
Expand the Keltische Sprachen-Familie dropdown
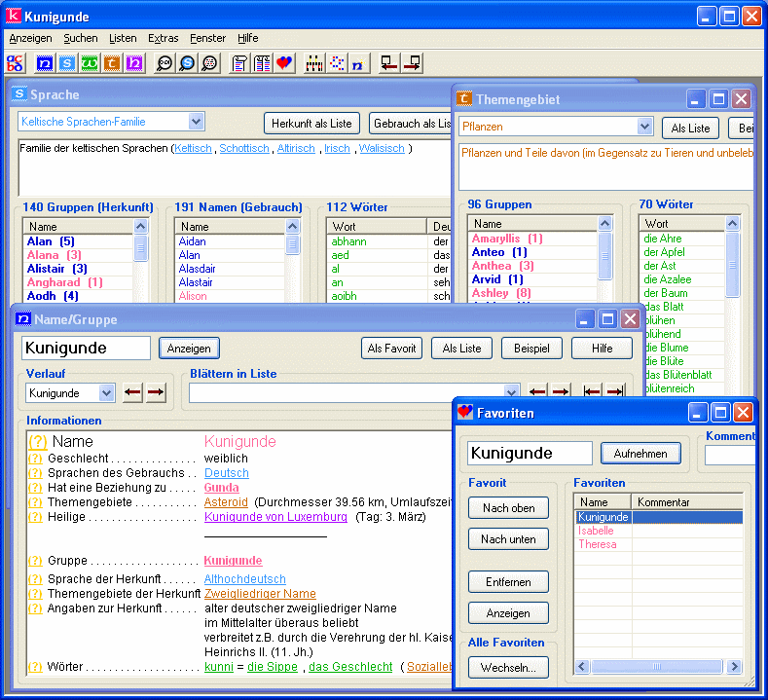[196, 122]
